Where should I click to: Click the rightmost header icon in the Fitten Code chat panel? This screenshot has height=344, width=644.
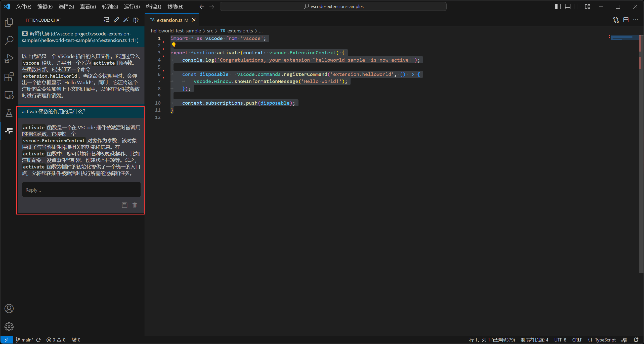point(136,20)
